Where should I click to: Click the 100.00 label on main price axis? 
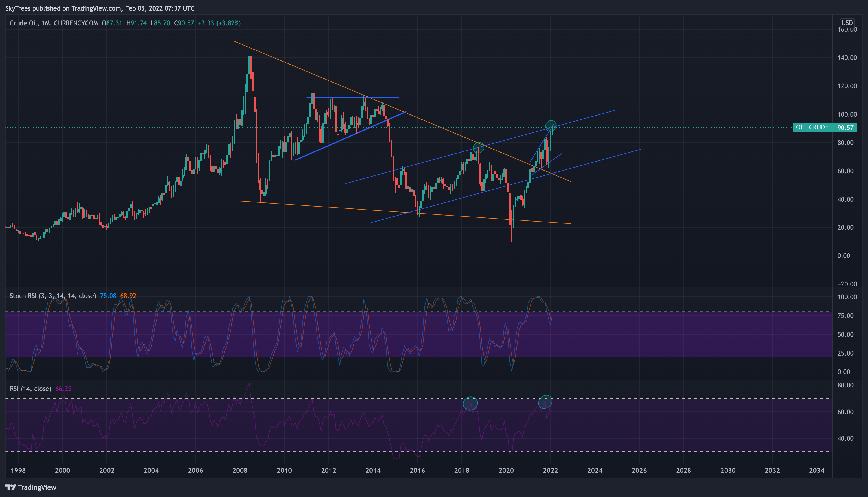click(847, 114)
